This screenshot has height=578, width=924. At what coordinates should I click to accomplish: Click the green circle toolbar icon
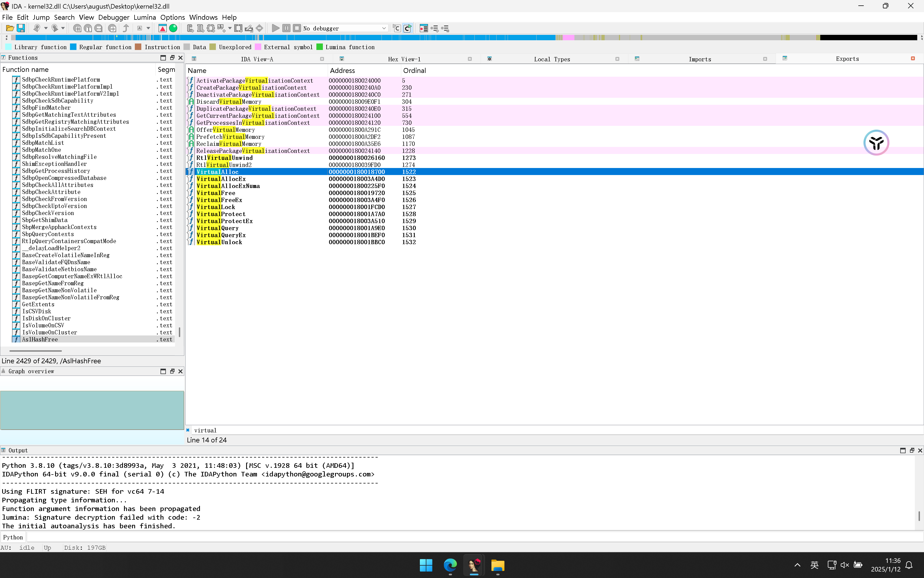pos(173,28)
